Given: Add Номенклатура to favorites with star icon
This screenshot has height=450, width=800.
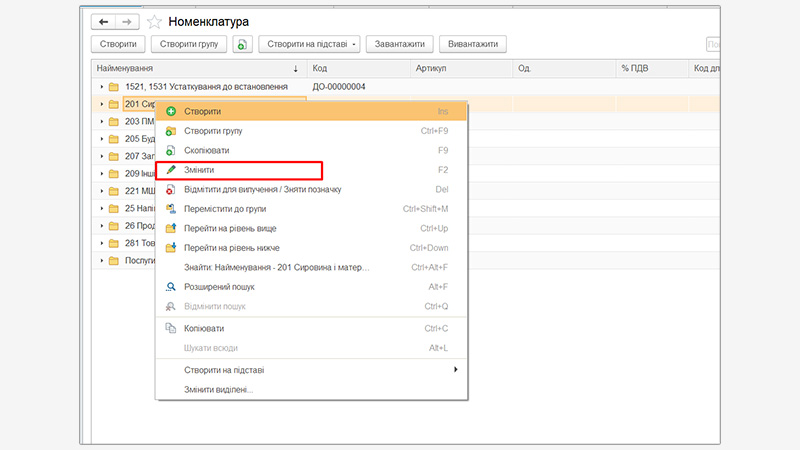Looking at the screenshot, I should [154, 21].
